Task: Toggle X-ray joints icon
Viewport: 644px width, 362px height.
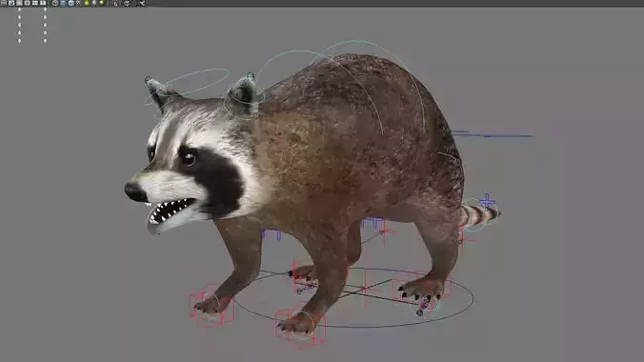Action: tap(142, 3)
